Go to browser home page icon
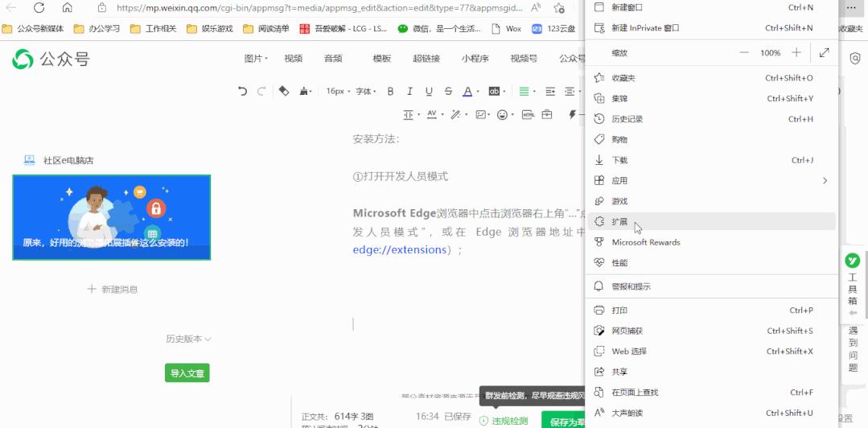 67,8
